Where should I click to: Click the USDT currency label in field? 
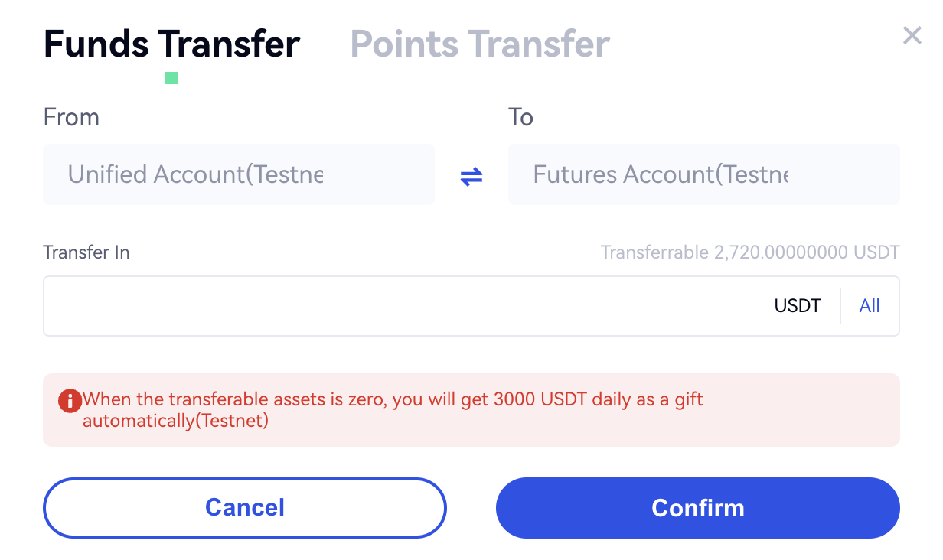(x=797, y=306)
